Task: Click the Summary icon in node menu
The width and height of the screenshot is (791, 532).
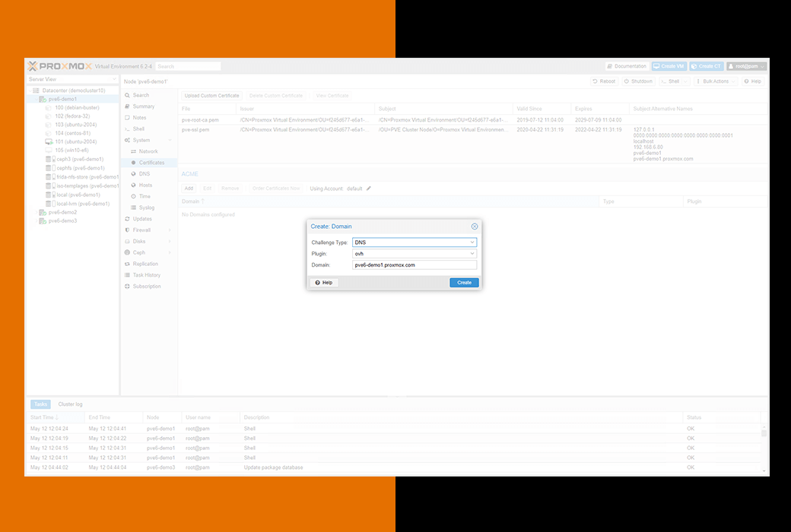Action: pos(128,106)
